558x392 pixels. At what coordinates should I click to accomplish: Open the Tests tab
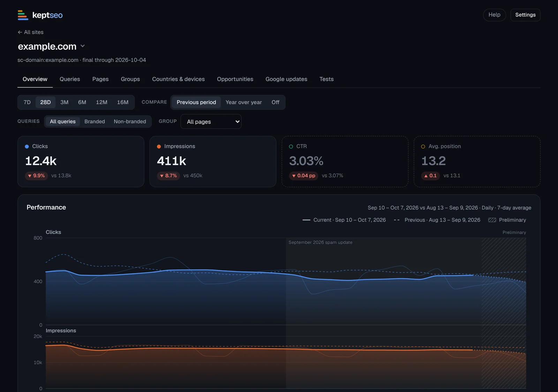326,79
